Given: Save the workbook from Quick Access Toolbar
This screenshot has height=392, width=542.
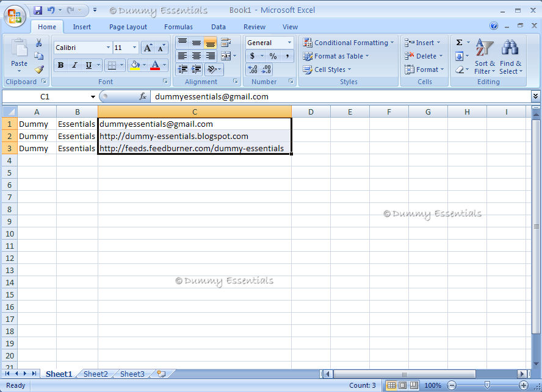Looking at the screenshot, I should pyautogui.click(x=38, y=10).
